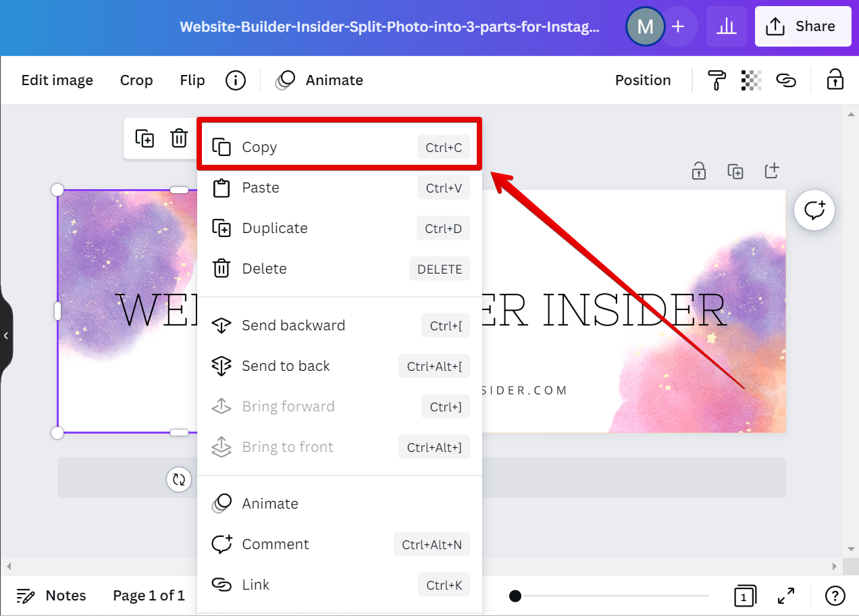Lock the selected element with the padlock icon

(835, 80)
